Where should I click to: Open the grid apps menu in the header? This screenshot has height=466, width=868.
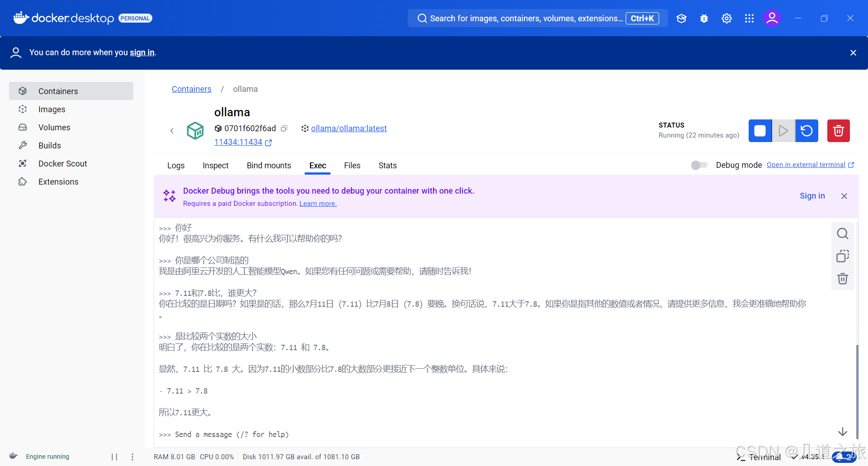click(x=749, y=18)
